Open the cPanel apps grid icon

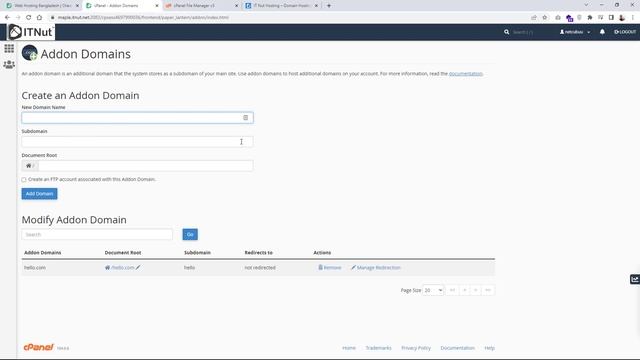pos(9,49)
